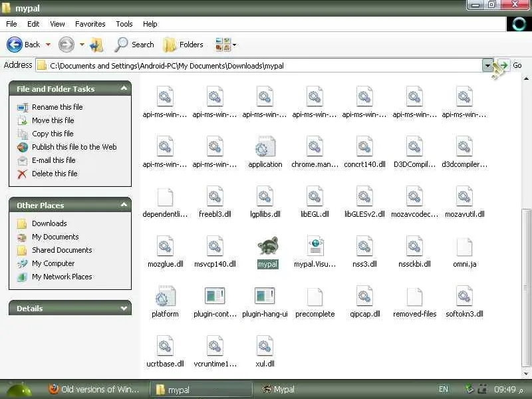The height and width of the screenshot is (399, 532).
Task: Switch to Old versions of Win... taskbar window
Action: [x=94, y=389]
